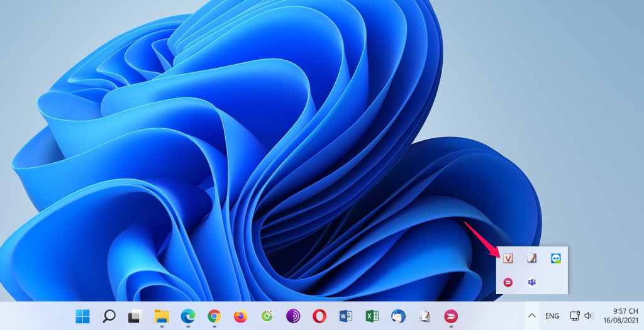The image size is (644, 330).
Task: Open the Windows Start menu
Action: point(82,316)
